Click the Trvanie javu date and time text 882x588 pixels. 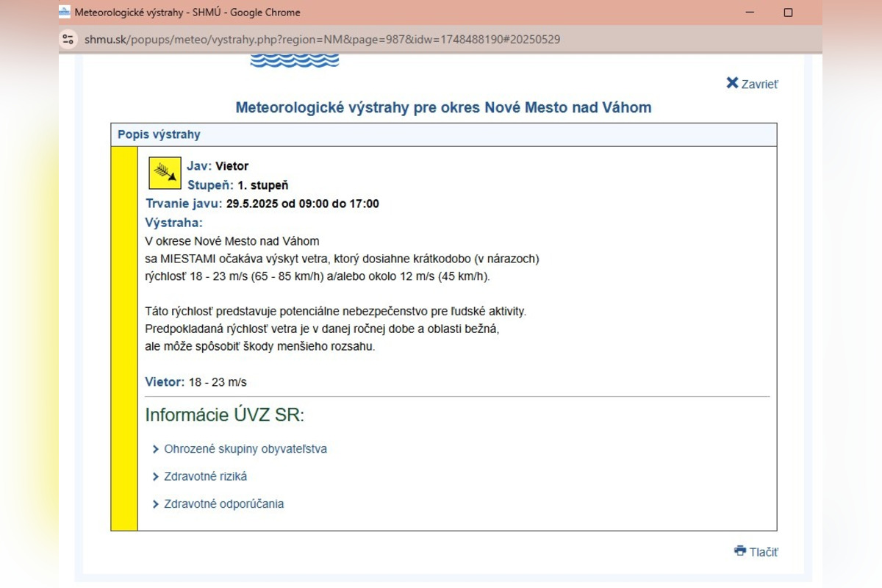point(302,204)
